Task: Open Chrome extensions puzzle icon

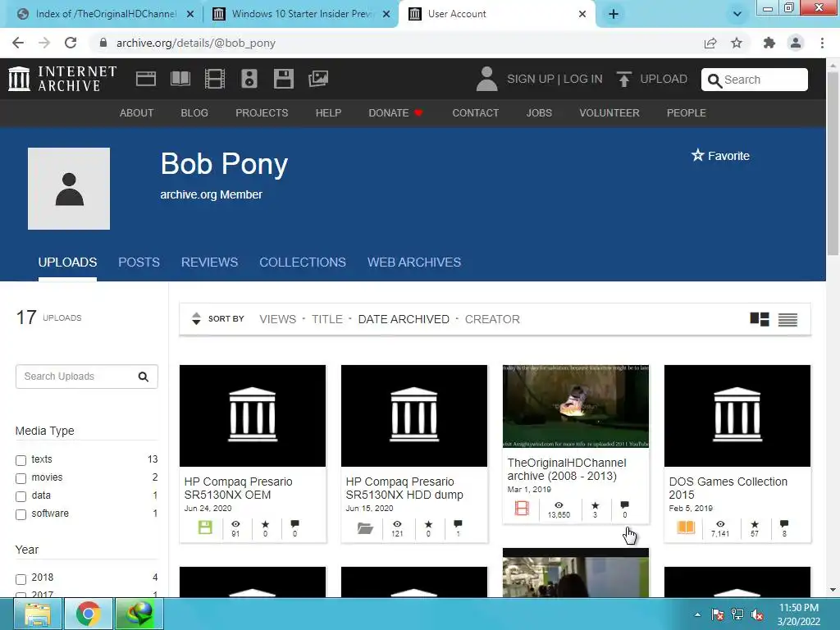Action: (769, 43)
